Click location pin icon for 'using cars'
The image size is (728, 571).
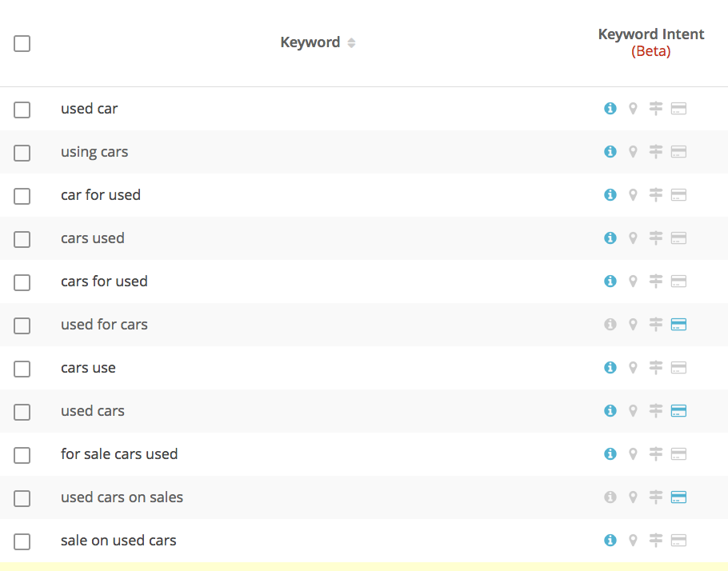633,152
